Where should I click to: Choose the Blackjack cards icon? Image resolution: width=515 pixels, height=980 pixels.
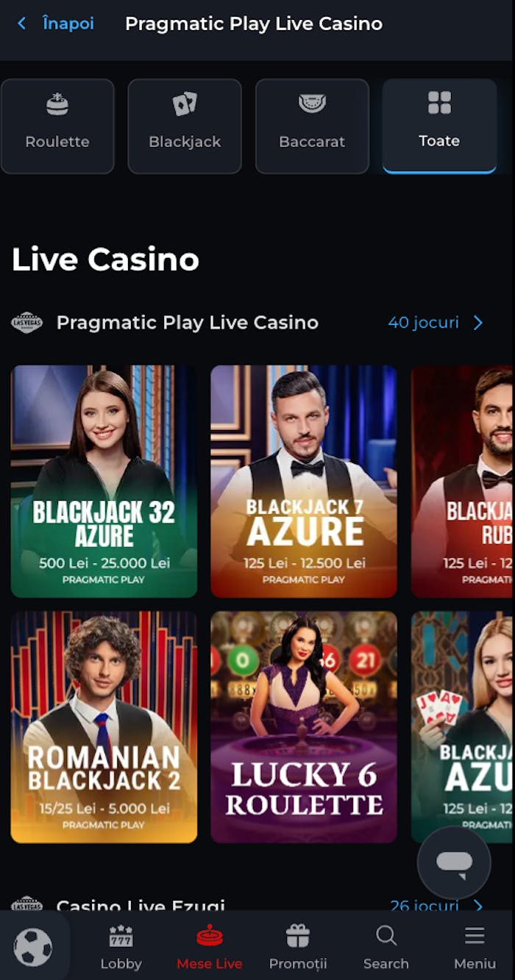pos(185,104)
